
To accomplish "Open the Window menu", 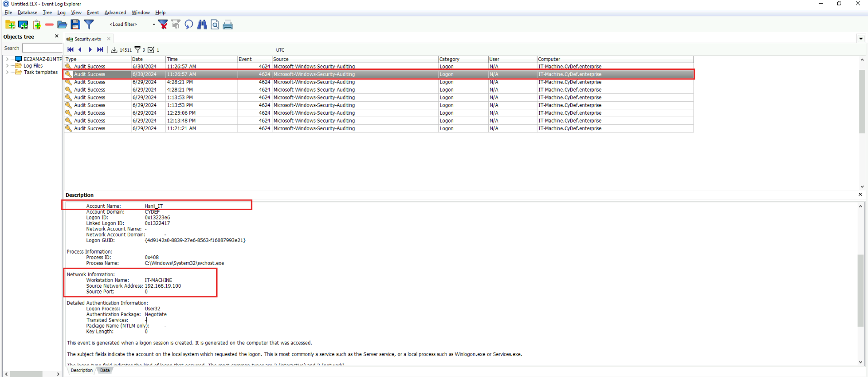I will click(141, 13).
